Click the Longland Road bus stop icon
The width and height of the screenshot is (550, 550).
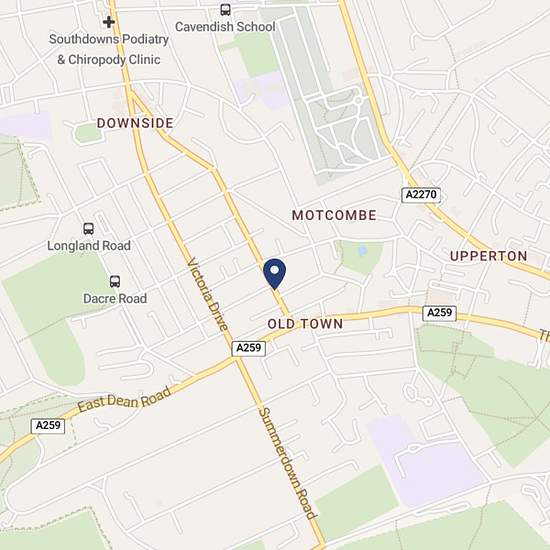pyautogui.click(x=88, y=229)
